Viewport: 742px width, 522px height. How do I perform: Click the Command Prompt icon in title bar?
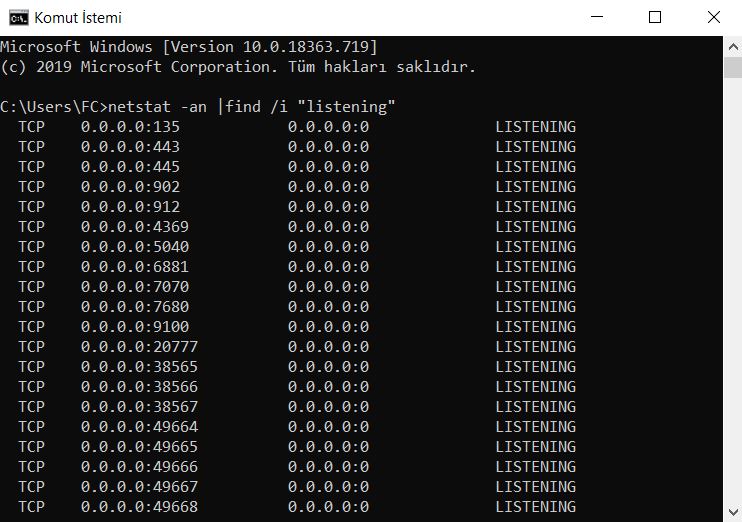17,17
